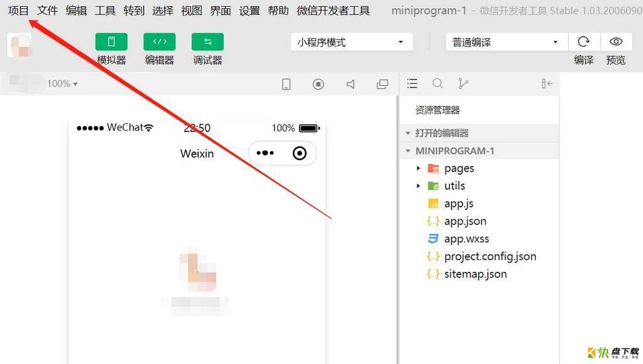Screen dimensions: 643x364
Task: Click the 资源管理器 panel title
Action: [437, 110]
